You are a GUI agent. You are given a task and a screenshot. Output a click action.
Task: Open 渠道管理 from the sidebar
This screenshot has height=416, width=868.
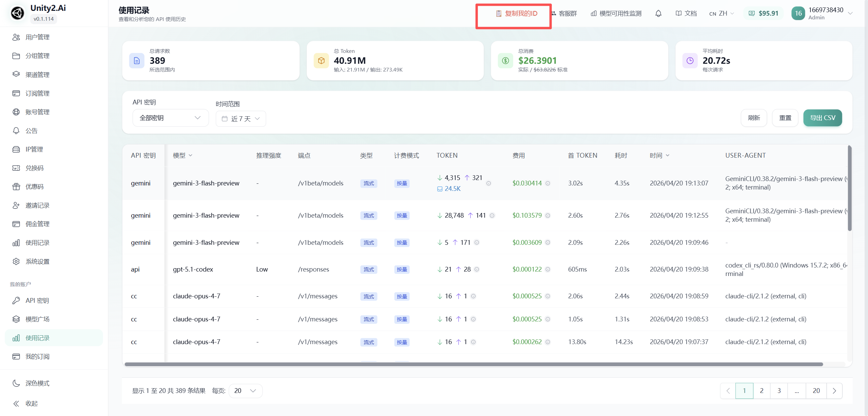coord(37,75)
